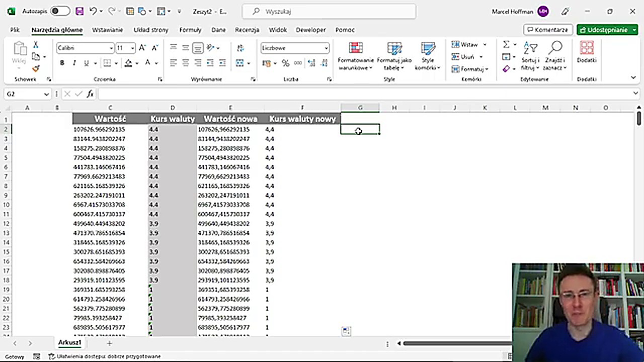644x362 pixels.
Task: Toggle bold formatting
Action: coord(62,63)
